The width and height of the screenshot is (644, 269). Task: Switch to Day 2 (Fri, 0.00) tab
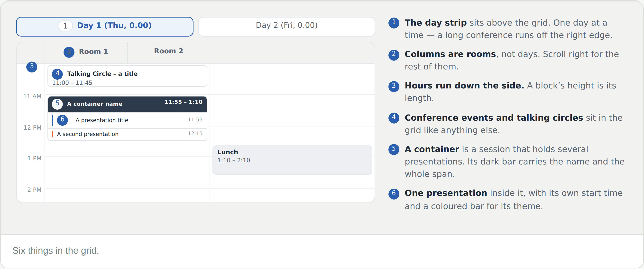286,27
